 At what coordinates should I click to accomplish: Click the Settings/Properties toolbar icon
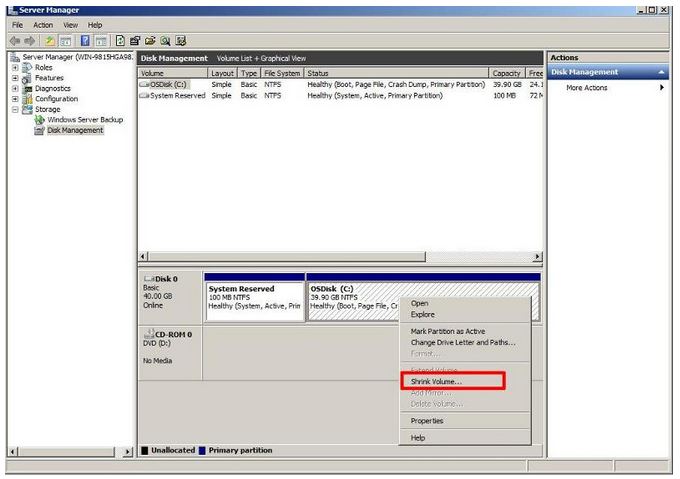135,41
